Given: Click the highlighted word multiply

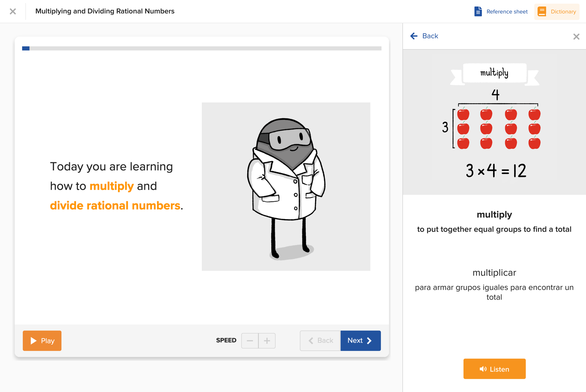Looking at the screenshot, I should click(112, 186).
